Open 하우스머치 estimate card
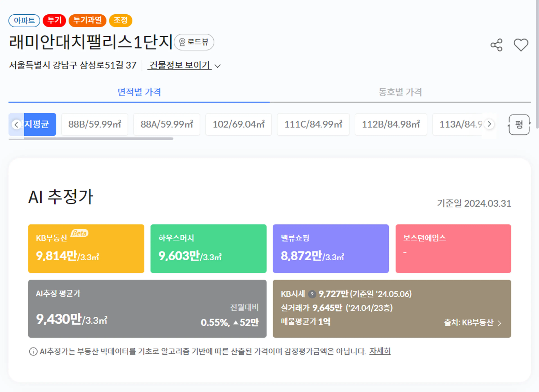Image resolution: width=539 pixels, height=392 pixels. pyautogui.click(x=208, y=249)
